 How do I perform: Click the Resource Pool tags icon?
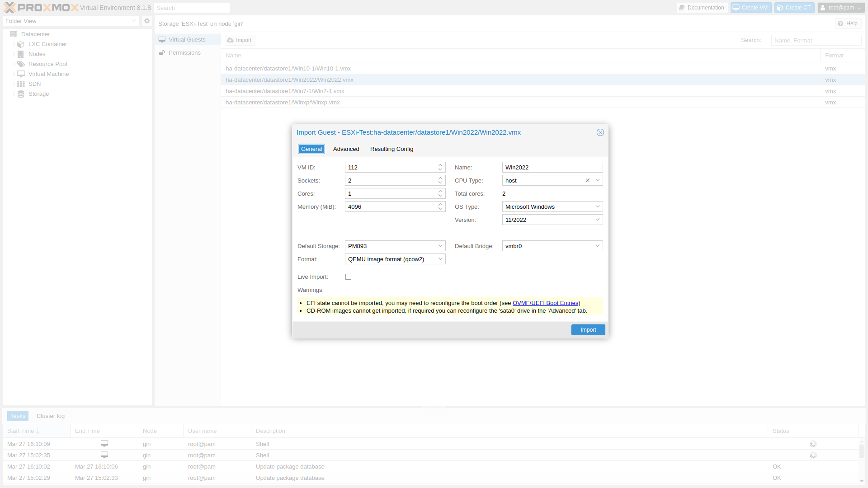pos(21,64)
